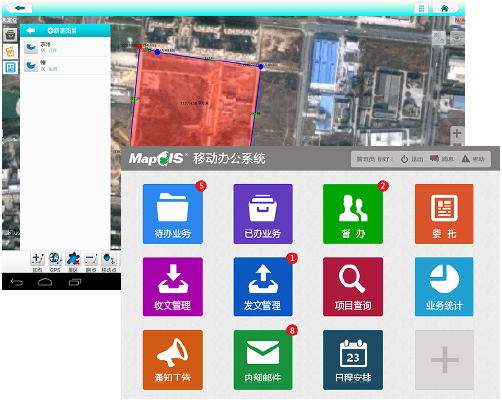Viewport: 502px width, 400px height.
Task: Open the calendar schedule tile showing 23
Action: [353, 360]
